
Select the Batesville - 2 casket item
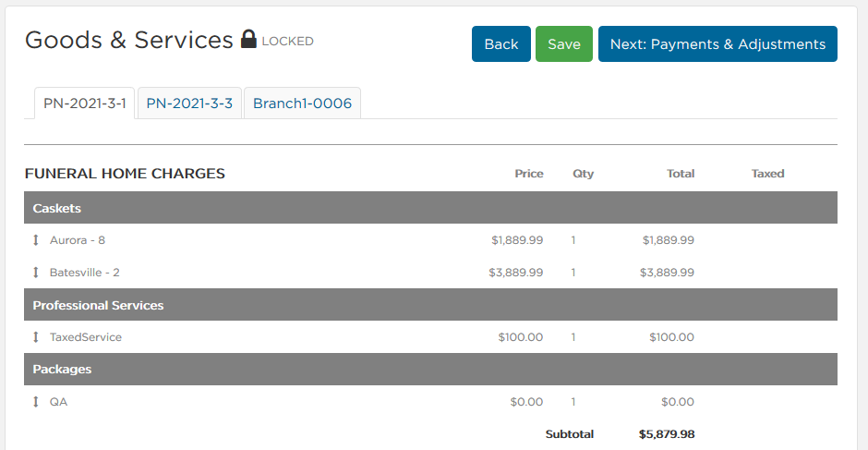tap(85, 272)
